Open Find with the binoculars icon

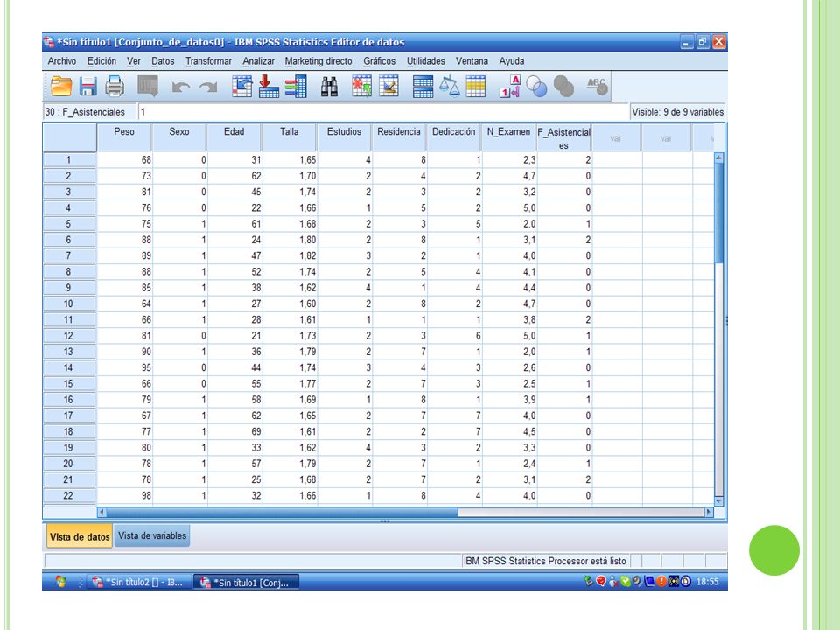pos(329,87)
